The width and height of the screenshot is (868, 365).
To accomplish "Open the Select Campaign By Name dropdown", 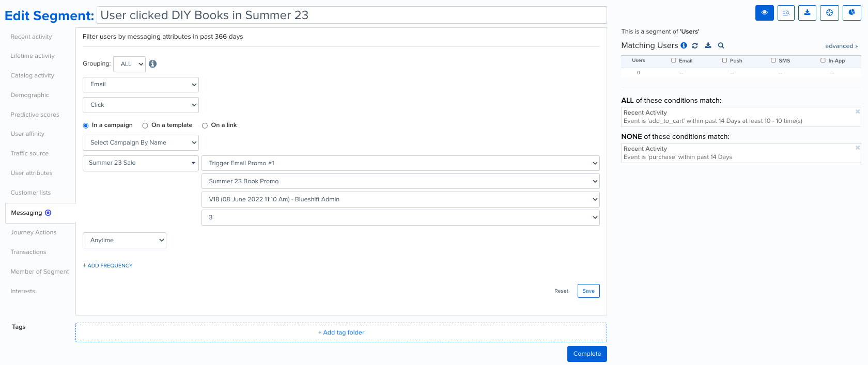I will tap(141, 142).
